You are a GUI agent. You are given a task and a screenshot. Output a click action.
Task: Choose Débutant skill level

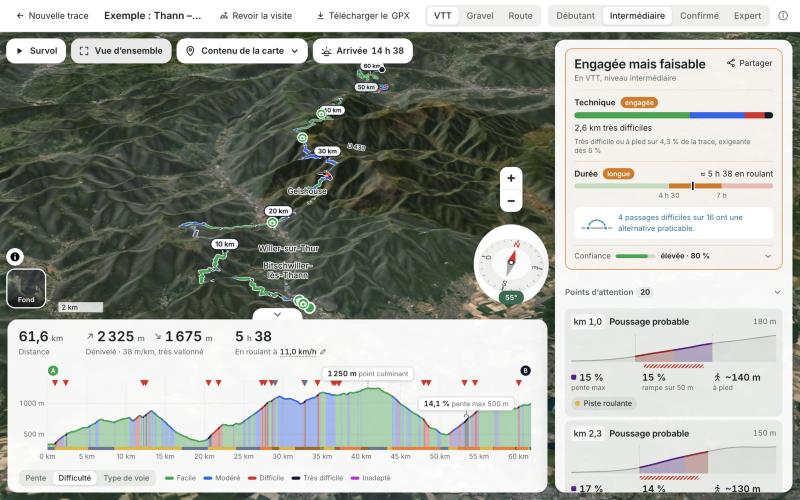coord(576,16)
